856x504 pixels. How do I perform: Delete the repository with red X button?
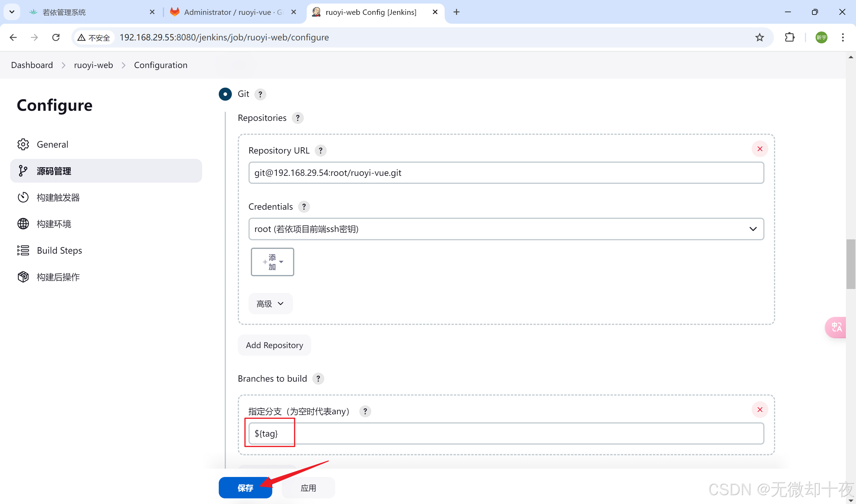point(759,149)
